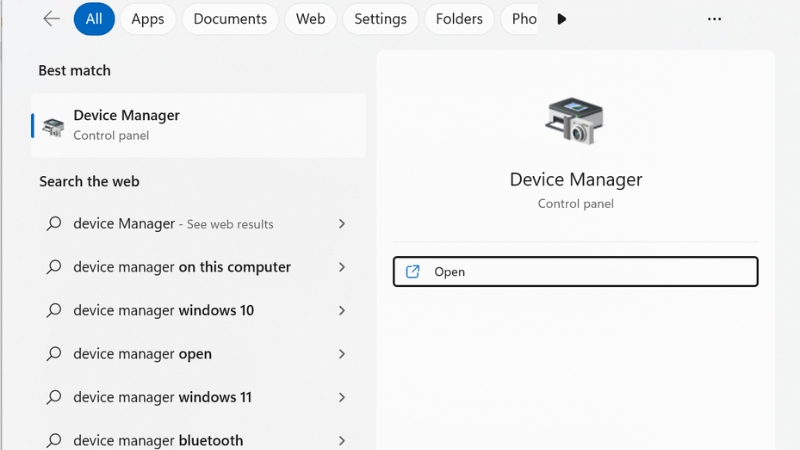Open the three-dot options menu
Image resolution: width=800 pixels, height=450 pixels.
coord(714,19)
